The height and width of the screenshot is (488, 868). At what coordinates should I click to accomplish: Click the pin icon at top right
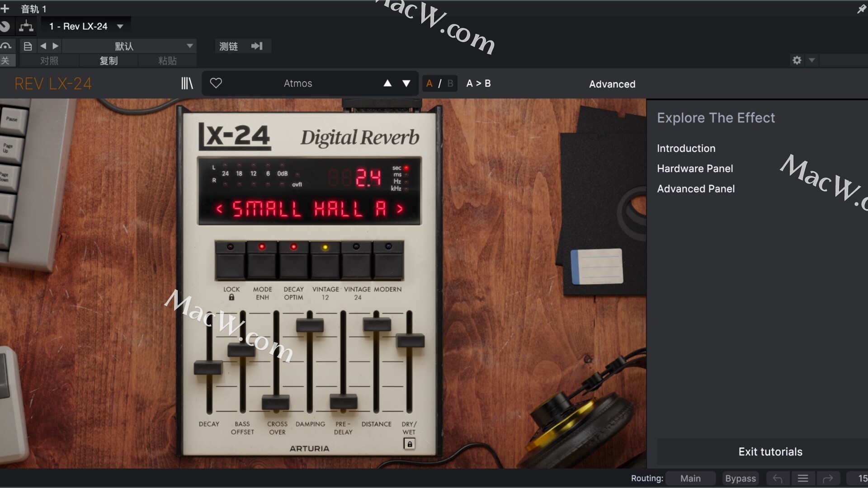862,9
